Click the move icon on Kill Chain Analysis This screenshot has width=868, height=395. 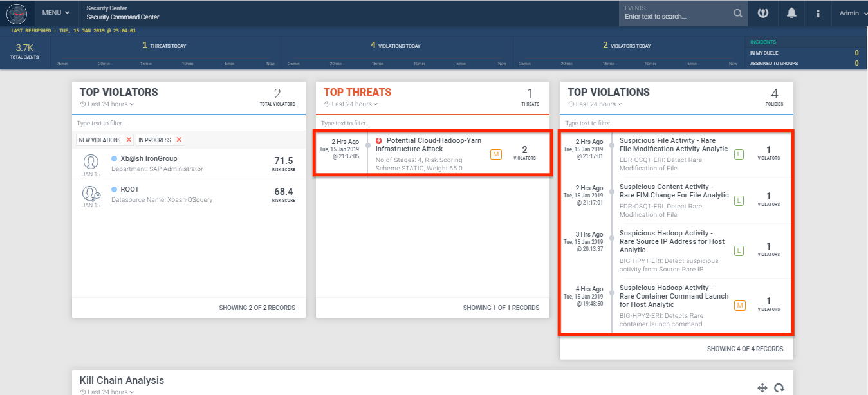[762, 387]
